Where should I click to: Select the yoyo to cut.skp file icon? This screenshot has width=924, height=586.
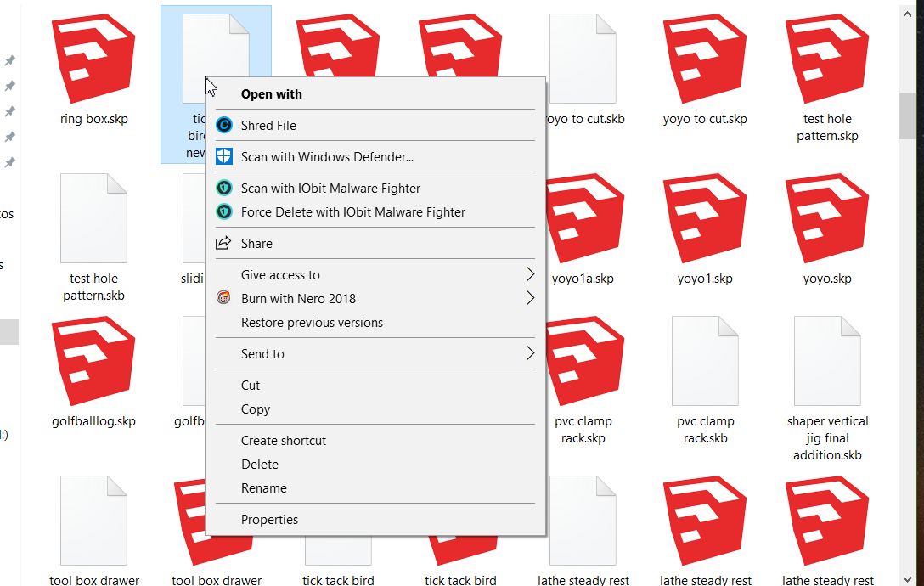pos(705,59)
